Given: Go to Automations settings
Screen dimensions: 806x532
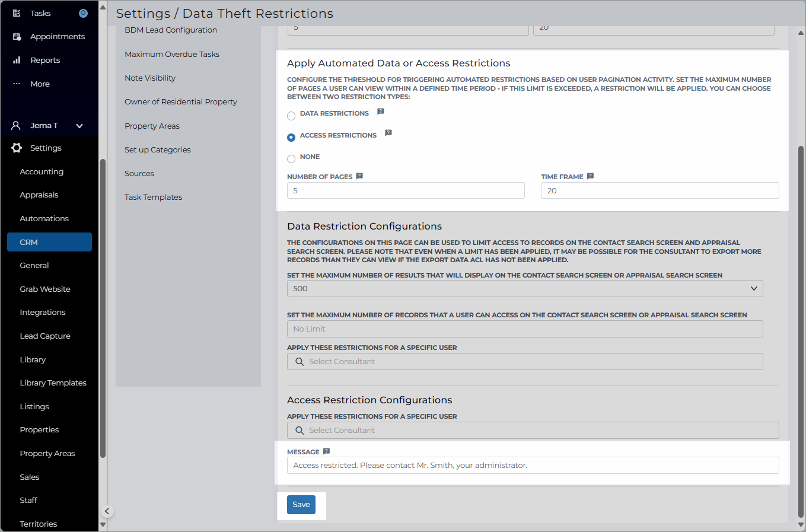Looking at the screenshot, I should pyautogui.click(x=44, y=219).
